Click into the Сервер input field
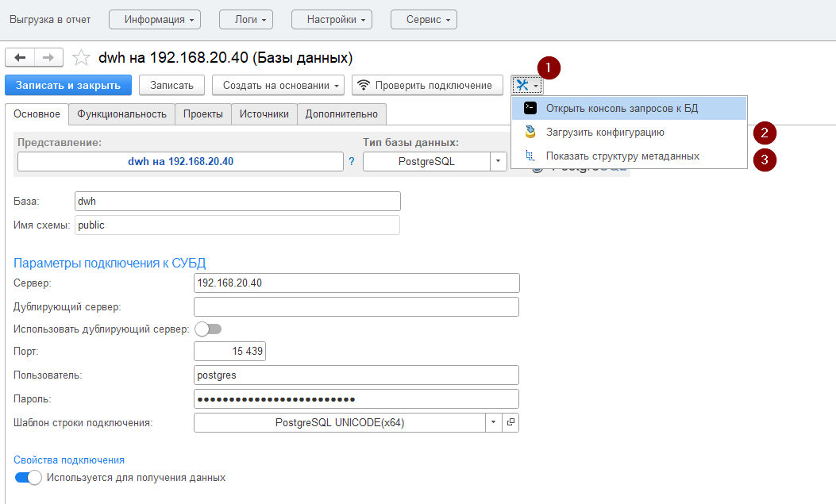Viewport: 836px width, 504px height. [356, 283]
